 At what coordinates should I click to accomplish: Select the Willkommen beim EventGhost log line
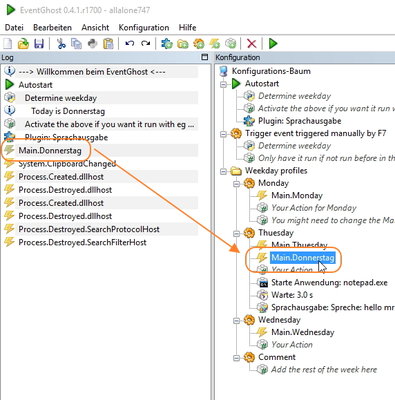tap(92, 72)
